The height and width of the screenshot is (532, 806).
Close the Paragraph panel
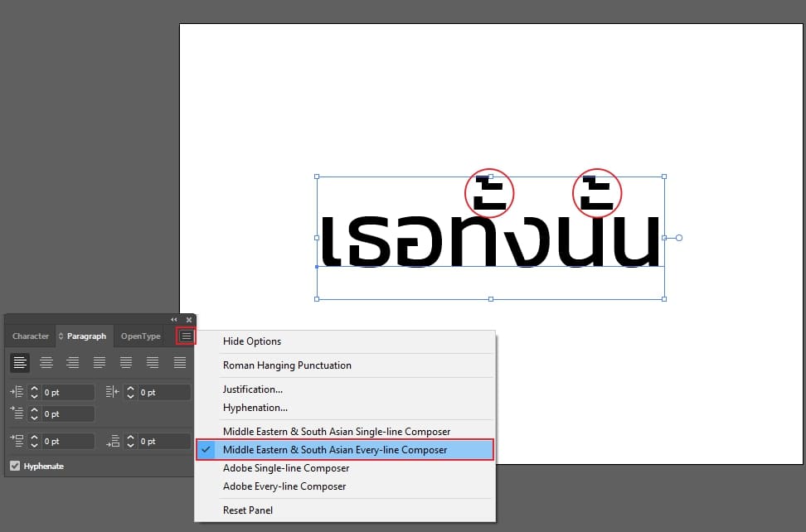pos(189,319)
